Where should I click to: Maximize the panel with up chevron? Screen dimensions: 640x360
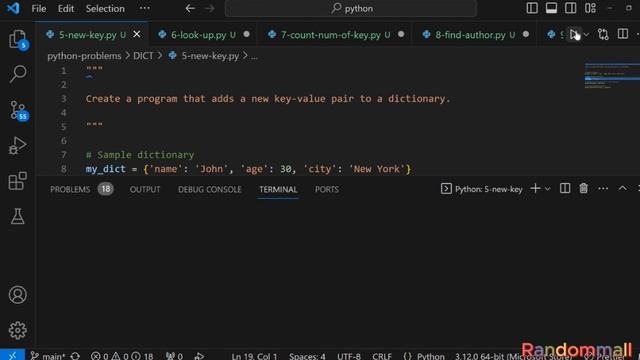(x=622, y=189)
